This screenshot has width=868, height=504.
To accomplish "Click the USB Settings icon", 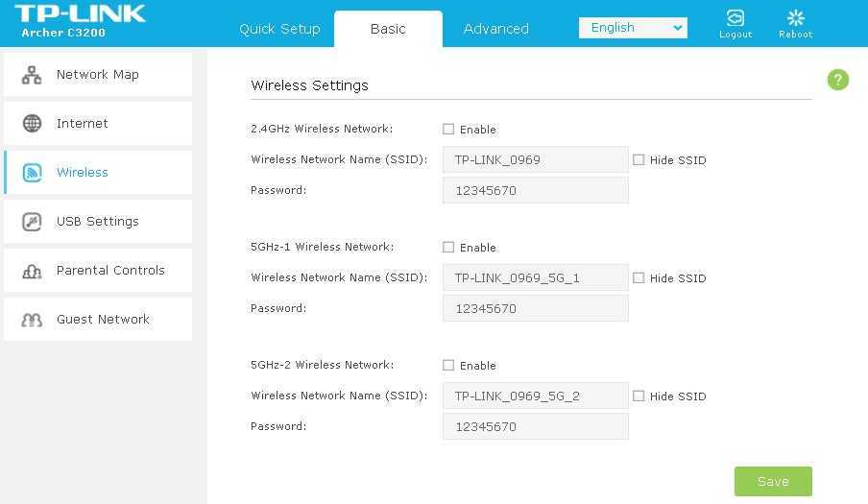I will point(32,222).
